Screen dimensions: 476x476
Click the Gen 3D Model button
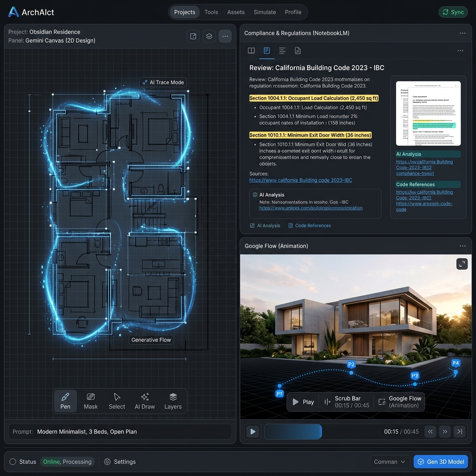tap(441, 462)
